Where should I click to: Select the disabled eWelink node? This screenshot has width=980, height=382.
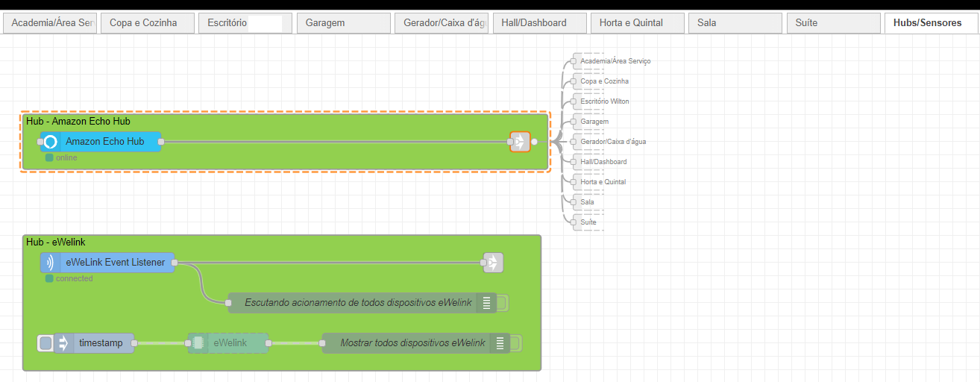[x=227, y=343]
